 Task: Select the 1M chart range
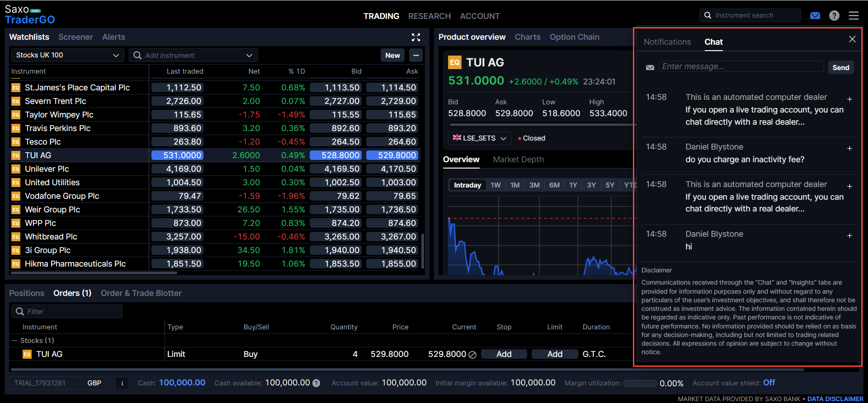tap(515, 185)
